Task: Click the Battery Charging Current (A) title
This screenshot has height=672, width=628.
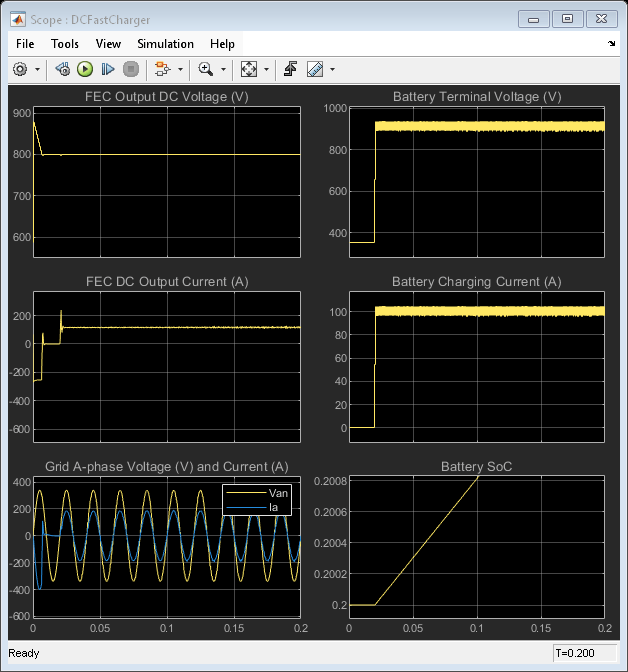Action: click(x=477, y=282)
